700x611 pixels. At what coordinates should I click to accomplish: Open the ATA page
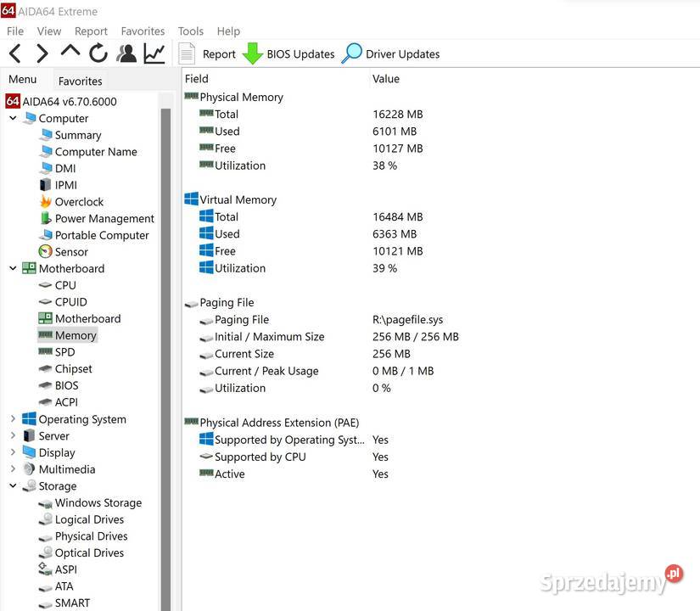[x=64, y=586]
